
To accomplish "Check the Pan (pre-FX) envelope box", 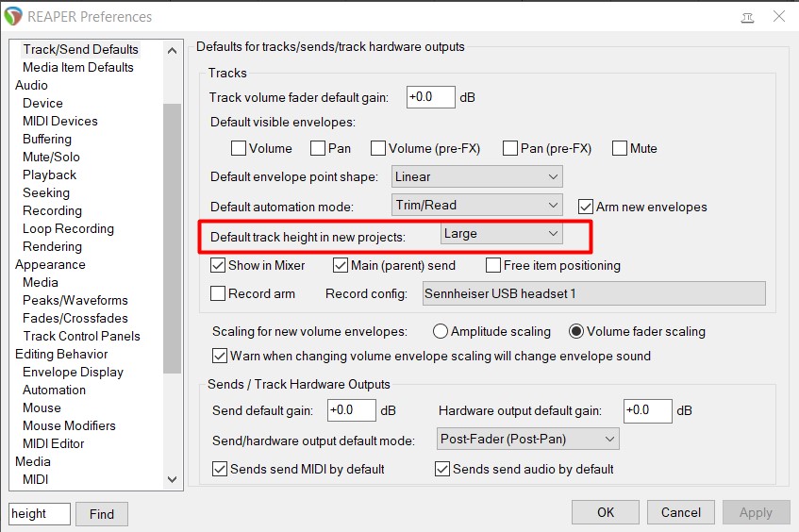I will [x=510, y=148].
